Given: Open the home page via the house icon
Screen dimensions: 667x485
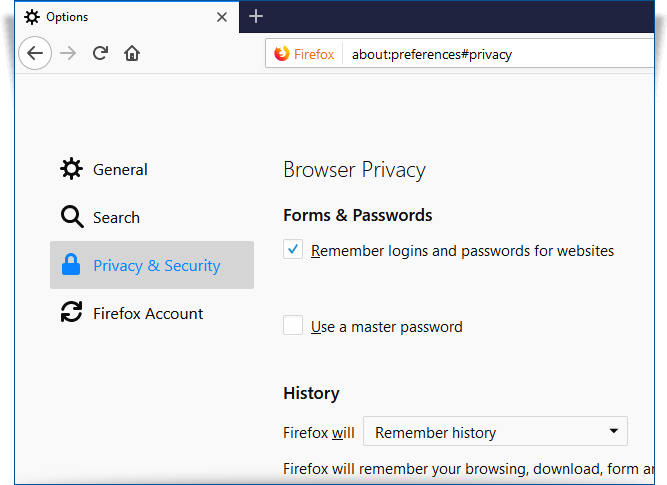Looking at the screenshot, I should [x=132, y=53].
